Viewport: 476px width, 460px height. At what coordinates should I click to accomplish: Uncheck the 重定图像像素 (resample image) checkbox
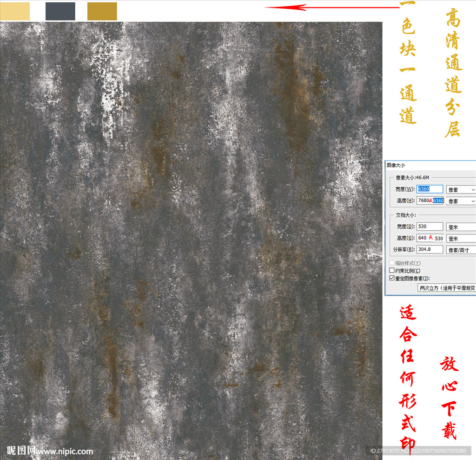tap(392, 278)
